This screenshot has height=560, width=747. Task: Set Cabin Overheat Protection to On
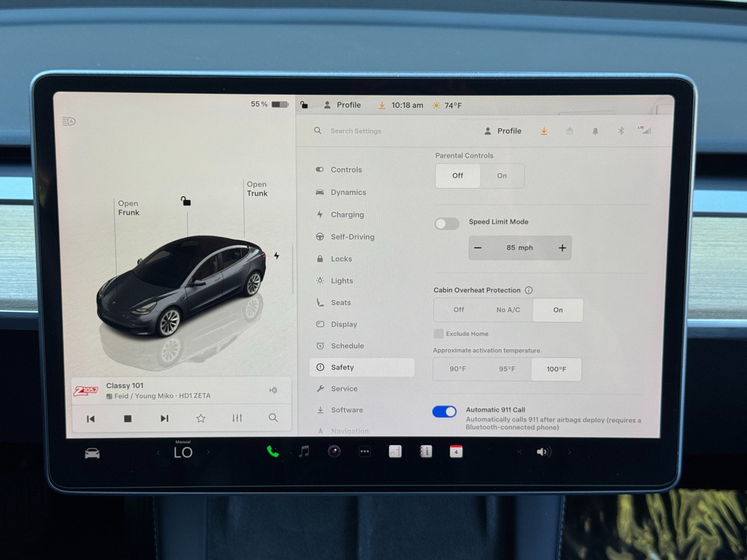pyautogui.click(x=558, y=310)
